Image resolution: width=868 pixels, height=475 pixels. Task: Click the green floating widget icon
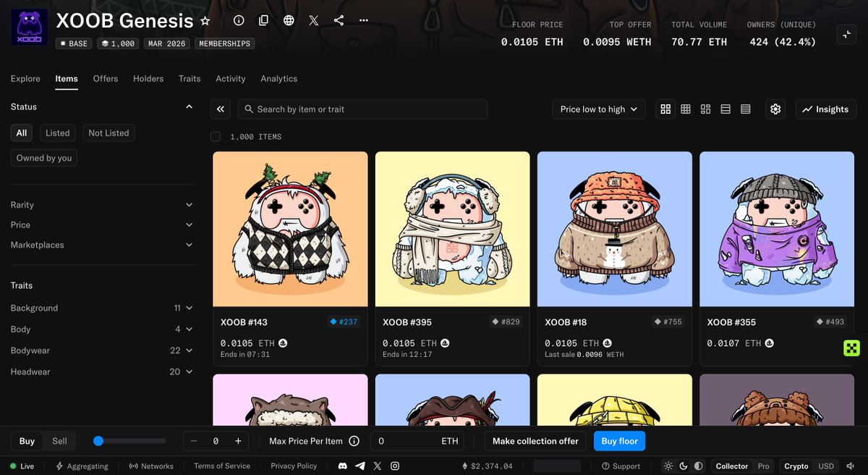tap(851, 348)
